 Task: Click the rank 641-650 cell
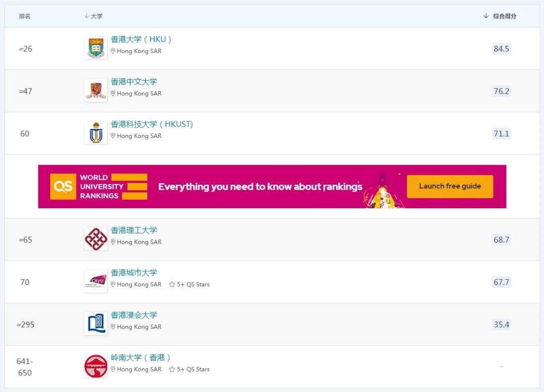(x=25, y=367)
